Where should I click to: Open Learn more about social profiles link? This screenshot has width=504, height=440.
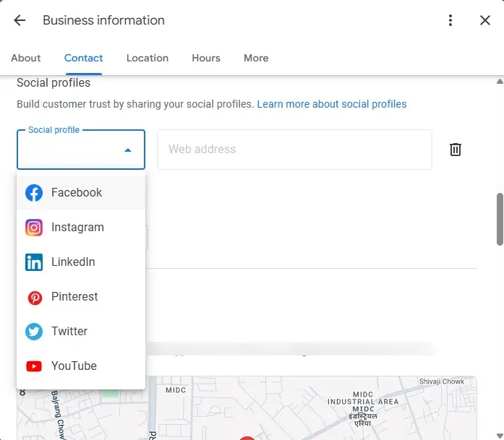coord(332,104)
